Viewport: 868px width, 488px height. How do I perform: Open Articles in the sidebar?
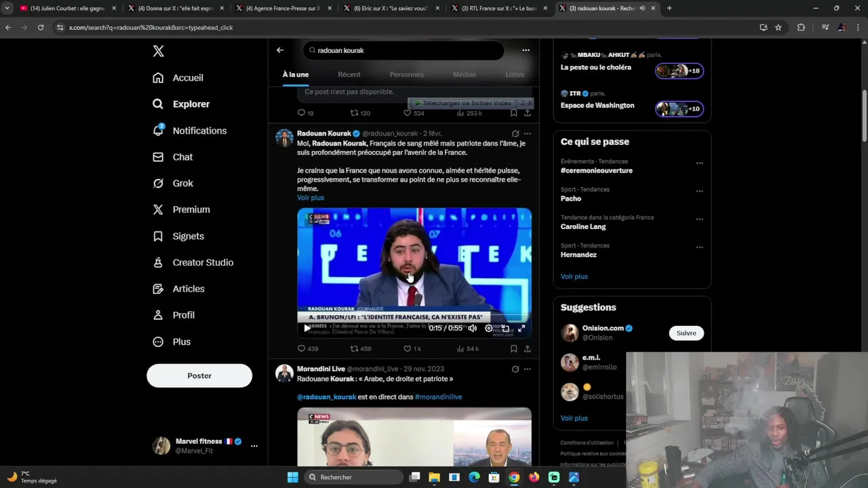tap(178, 289)
